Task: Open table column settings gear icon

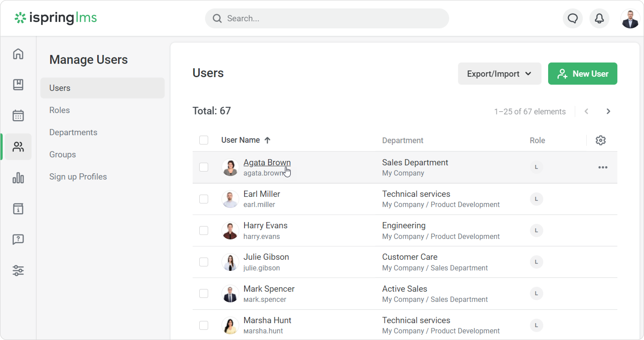Action: (601, 140)
